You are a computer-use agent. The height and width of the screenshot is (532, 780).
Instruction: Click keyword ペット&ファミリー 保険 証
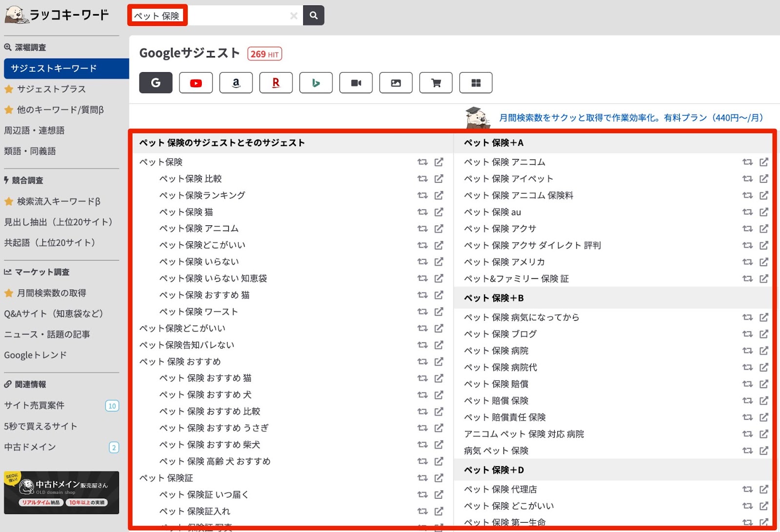point(516,278)
